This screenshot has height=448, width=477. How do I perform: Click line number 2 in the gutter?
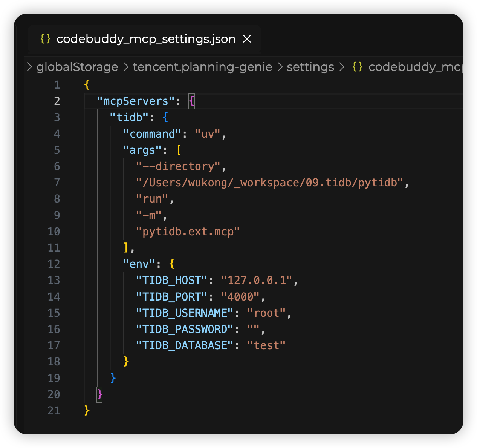[57, 101]
